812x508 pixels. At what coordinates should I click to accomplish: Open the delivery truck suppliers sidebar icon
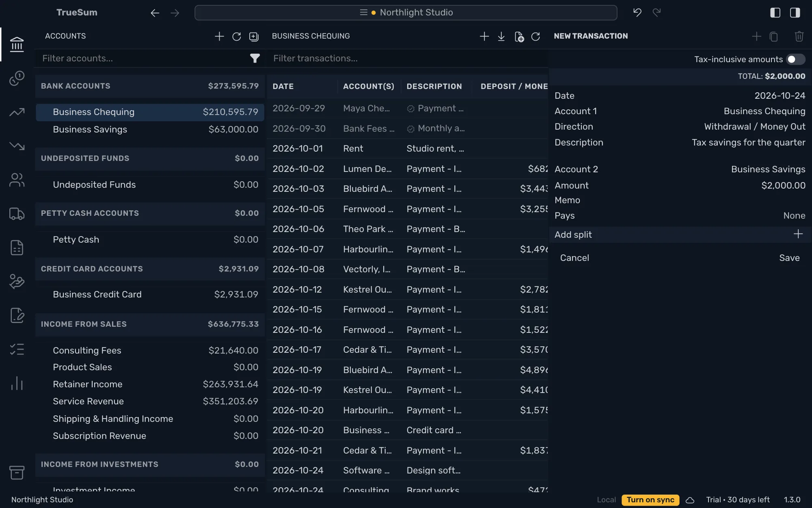(x=17, y=214)
